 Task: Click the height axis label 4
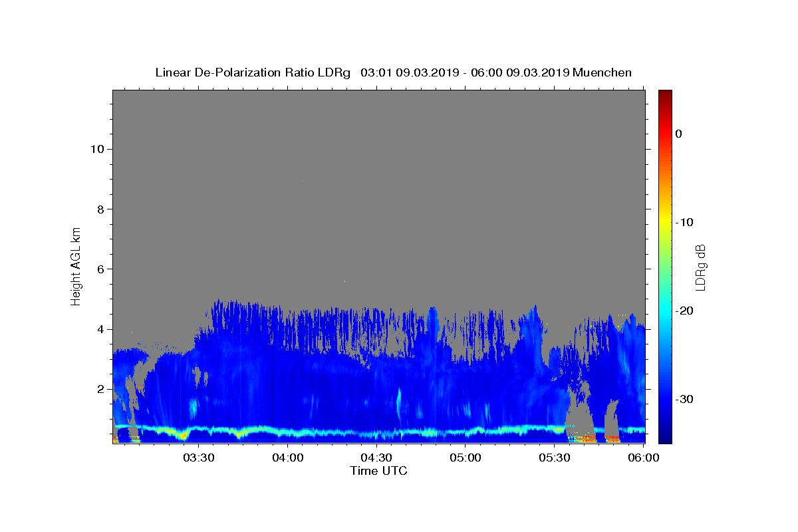coord(100,329)
